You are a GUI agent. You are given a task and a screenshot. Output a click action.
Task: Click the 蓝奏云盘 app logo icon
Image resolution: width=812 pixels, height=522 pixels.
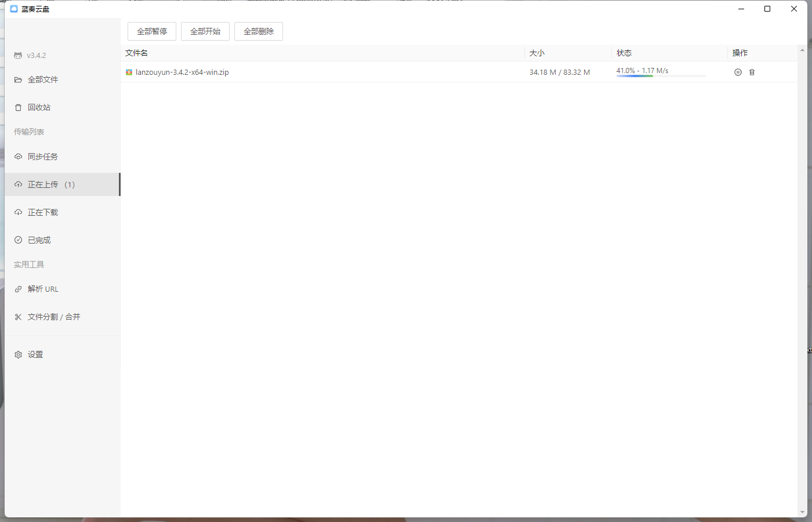click(14, 9)
